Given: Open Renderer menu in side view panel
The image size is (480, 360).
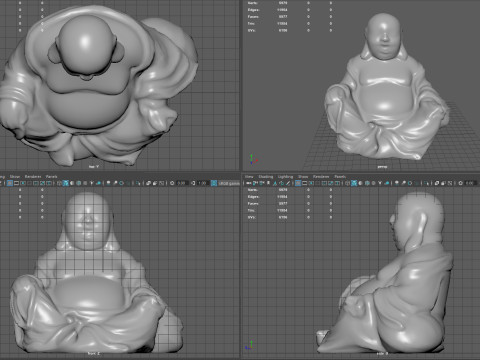Looking at the screenshot, I should click(x=321, y=177).
